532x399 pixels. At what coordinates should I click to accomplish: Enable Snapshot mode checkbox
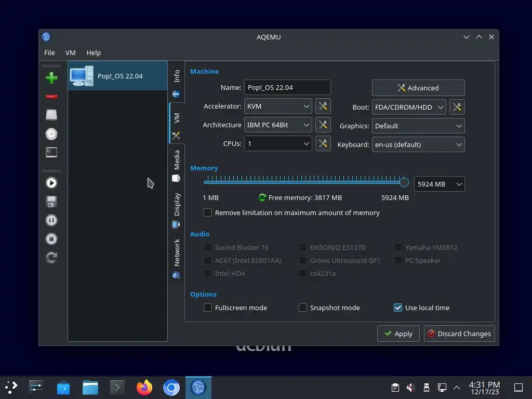(x=303, y=308)
